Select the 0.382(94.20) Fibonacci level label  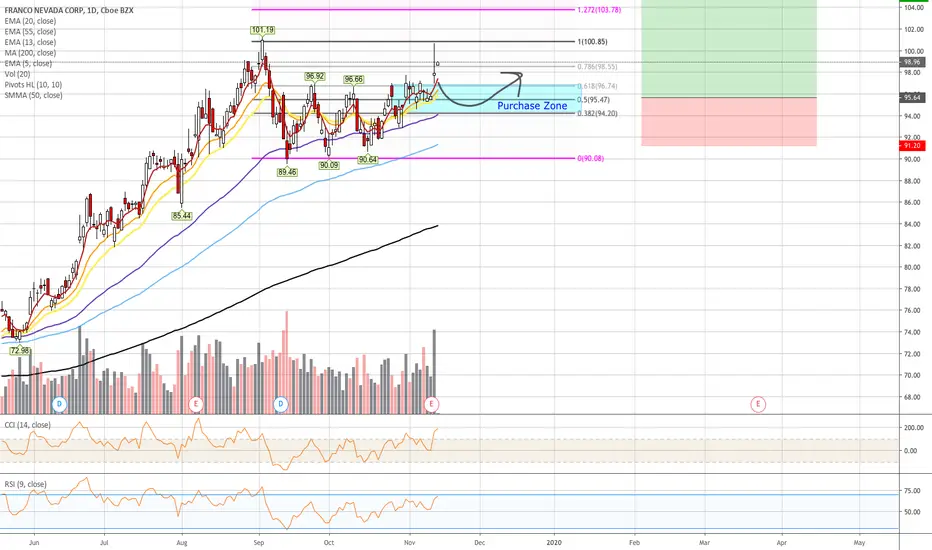(597, 114)
